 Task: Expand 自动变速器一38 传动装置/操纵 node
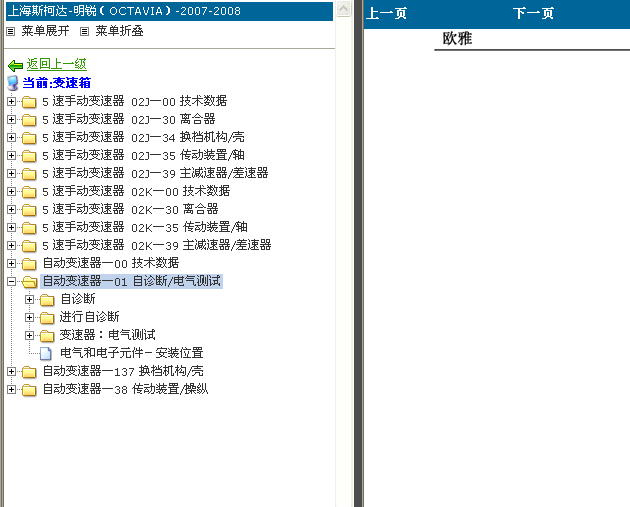(12, 389)
